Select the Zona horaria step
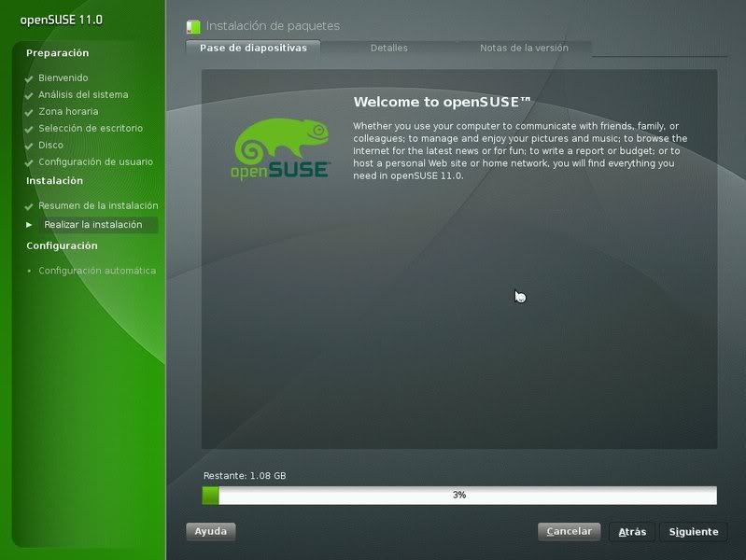Image resolution: width=746 pixels, height=560 pixels. coord(68,111)
